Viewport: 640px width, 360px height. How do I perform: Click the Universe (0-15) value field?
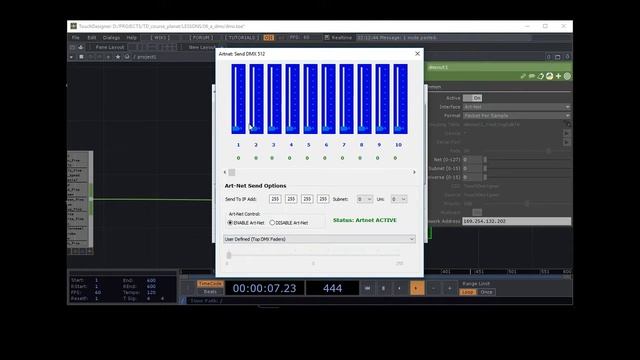[x=472, y=177]
